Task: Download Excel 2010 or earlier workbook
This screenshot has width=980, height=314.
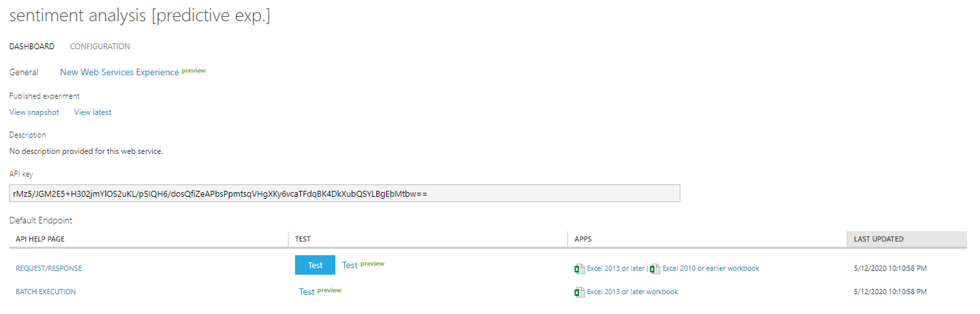Action: point(711,269)
